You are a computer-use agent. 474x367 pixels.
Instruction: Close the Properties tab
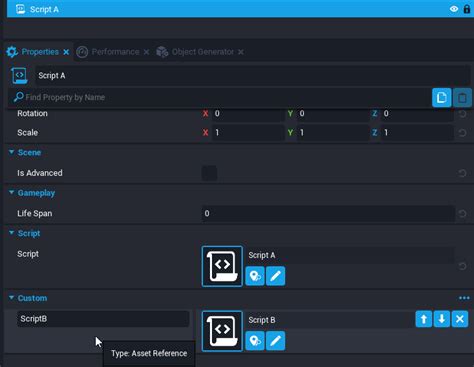(66, 52)
